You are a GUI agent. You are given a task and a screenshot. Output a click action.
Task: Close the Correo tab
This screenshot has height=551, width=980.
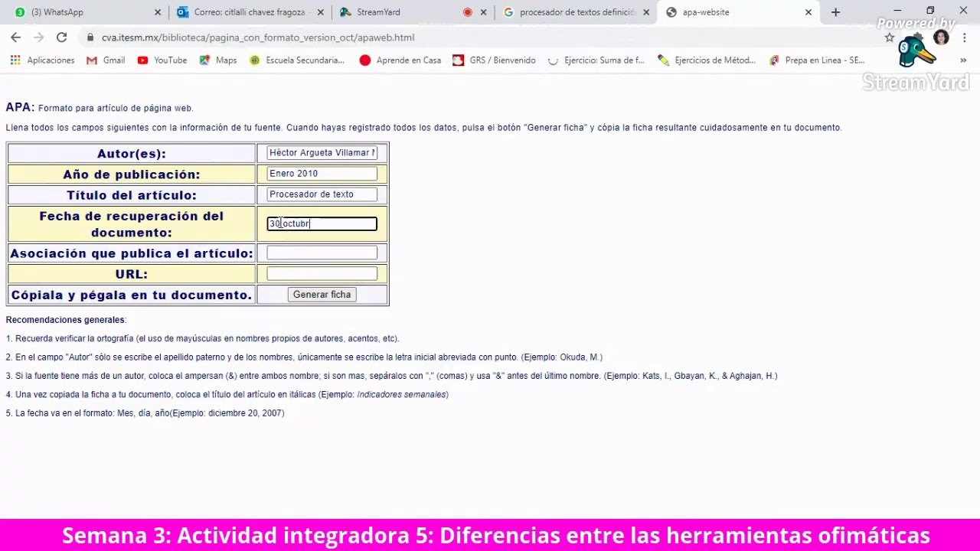click(x=320, y=12)
